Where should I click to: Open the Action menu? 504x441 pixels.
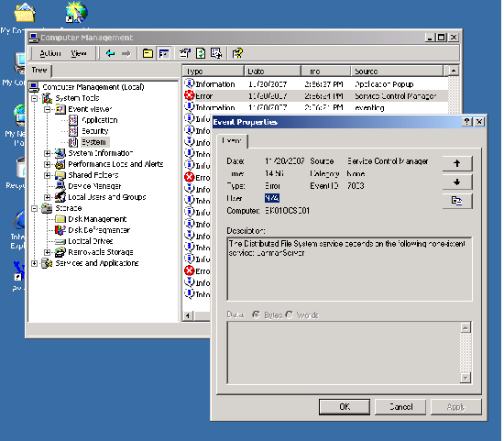49,53
